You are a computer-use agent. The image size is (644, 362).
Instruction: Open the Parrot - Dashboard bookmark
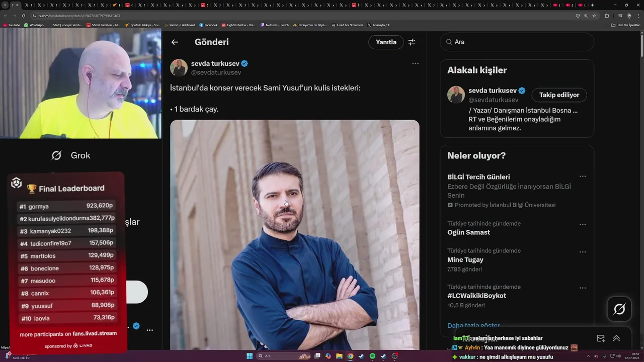point(179,25)
